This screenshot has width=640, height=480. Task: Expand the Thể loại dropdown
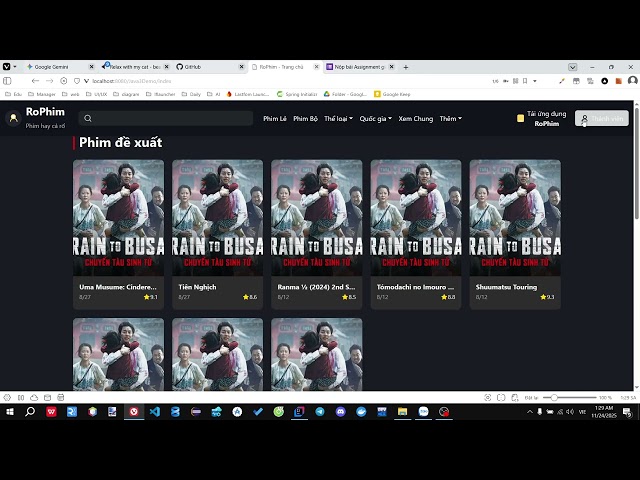[x=338, y=118]
